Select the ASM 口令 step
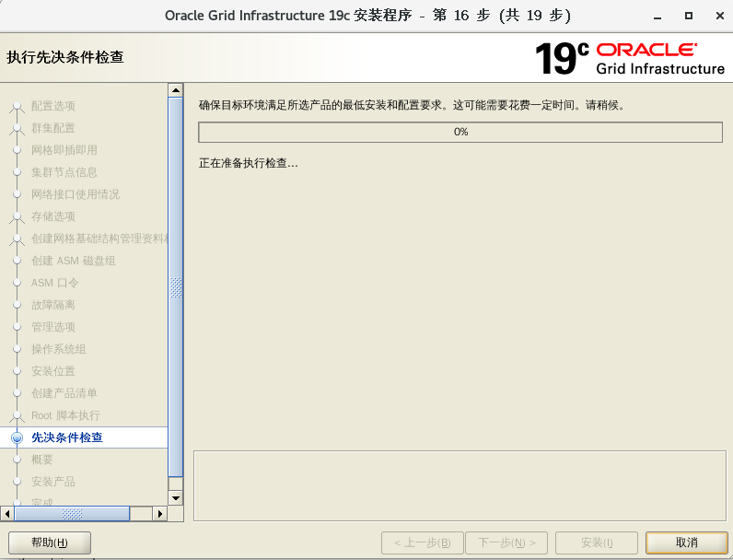The image size is (733, 560). coord(54,283)
